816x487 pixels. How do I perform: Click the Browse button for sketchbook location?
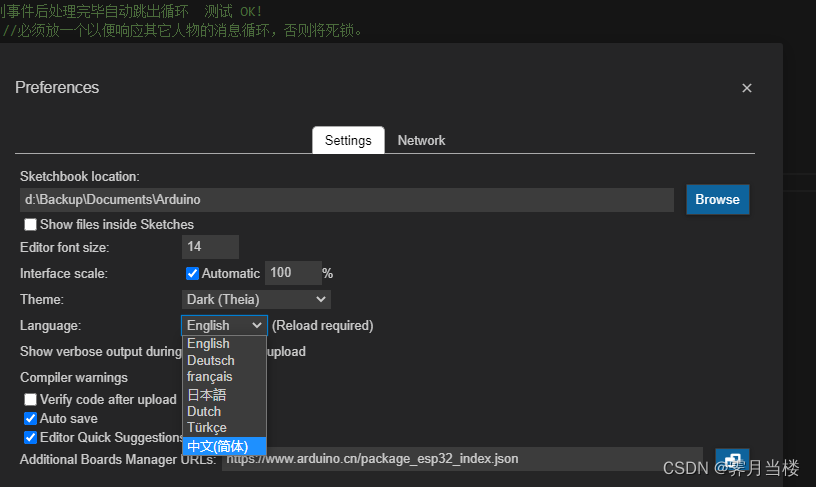[x=718, y=199]
